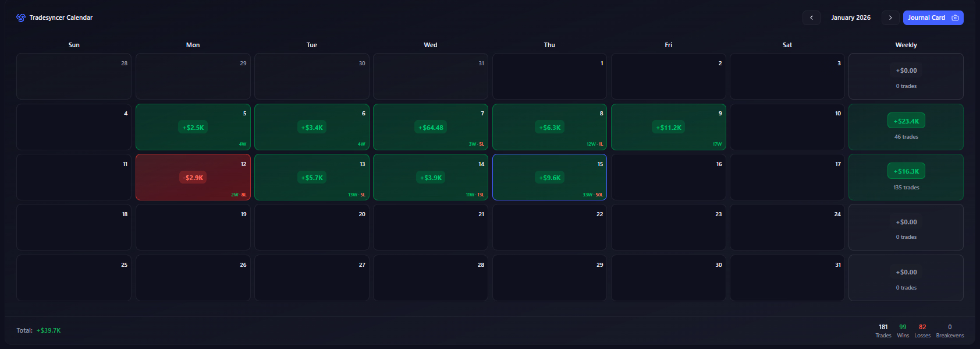Click the 99 Wins statistic
The image size is (980, 349).
(x=903, y=330)
